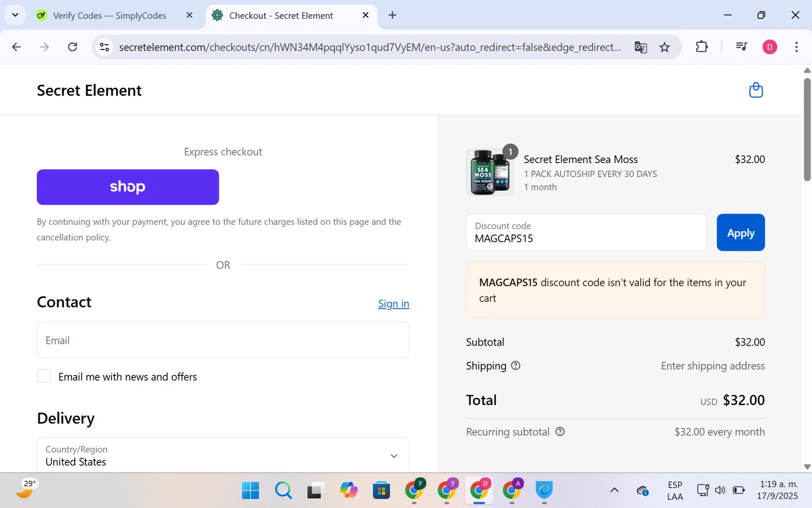The width and height of the screenshot is (812, 508).
Task: Open the Chrome profile A taskbar icon
Action: (512, 490)
